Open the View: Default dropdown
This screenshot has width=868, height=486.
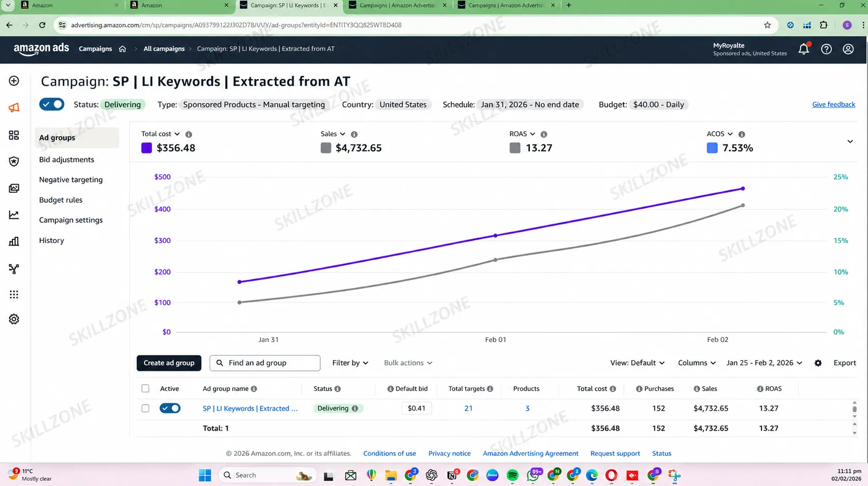637,363
